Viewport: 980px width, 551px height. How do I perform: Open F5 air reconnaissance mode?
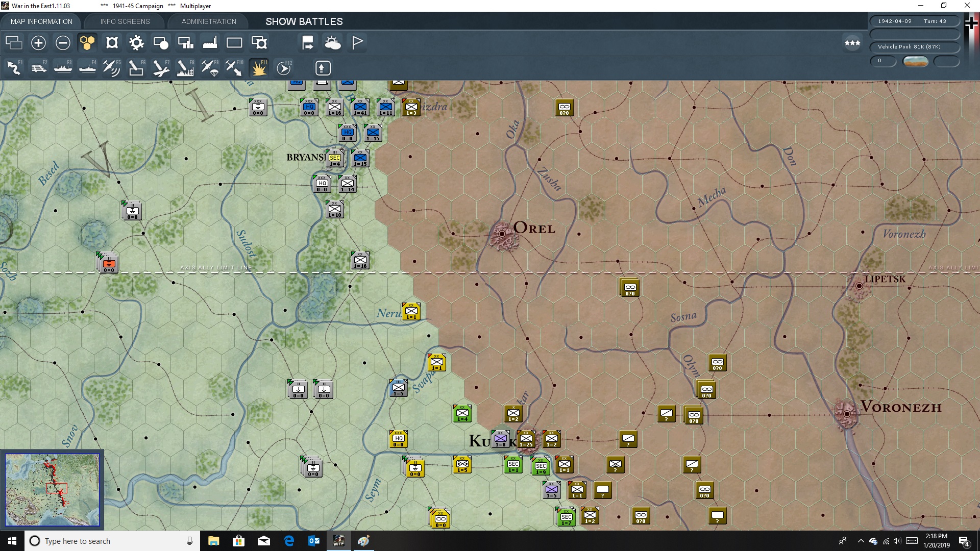[111, 68]
